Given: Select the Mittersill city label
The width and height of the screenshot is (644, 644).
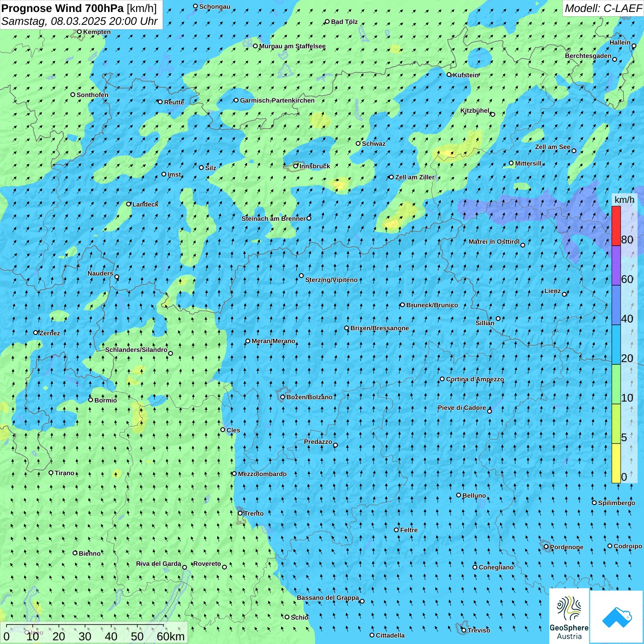Looking at the screenshot, I should pos(529,163).
